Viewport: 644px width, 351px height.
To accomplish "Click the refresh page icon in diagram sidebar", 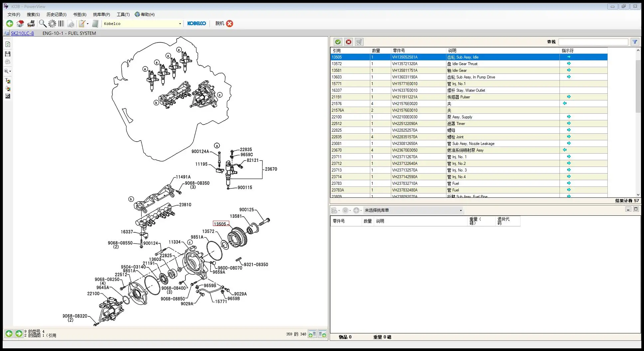I will 8,44.
